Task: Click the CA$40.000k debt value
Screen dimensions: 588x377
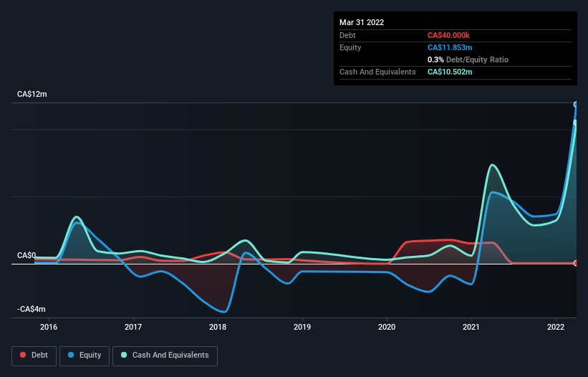Action: pos(448,35)
